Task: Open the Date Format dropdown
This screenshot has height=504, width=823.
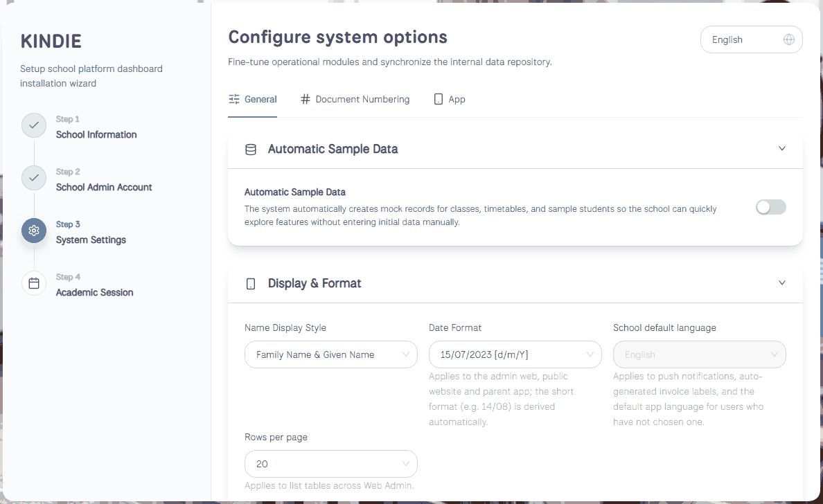Action: (x=515, y=354)
